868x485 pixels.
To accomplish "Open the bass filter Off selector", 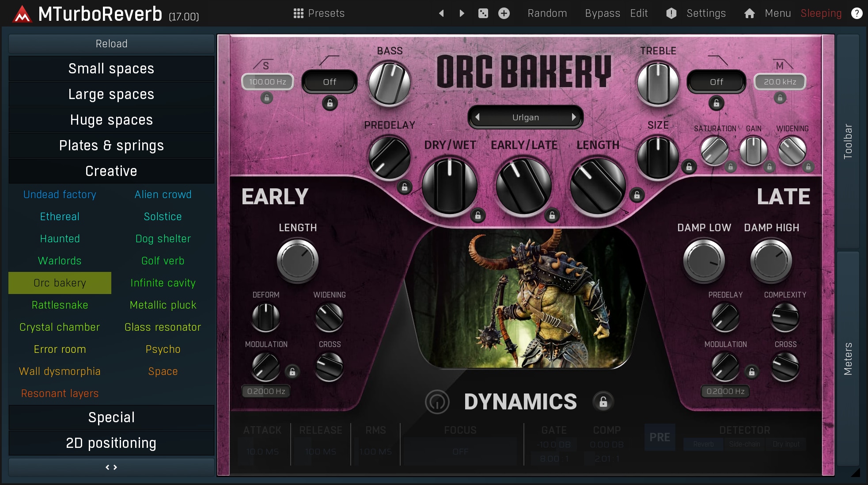I will (x=330, y=82).
